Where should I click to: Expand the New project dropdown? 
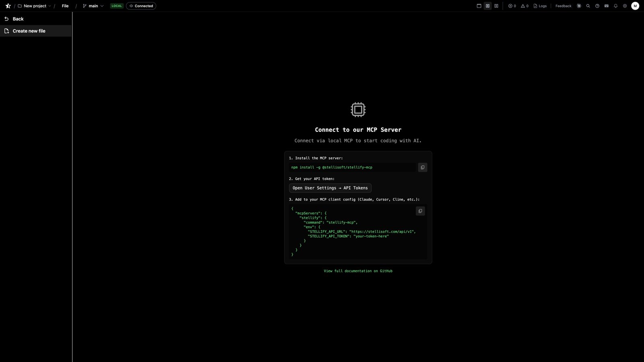(x=35, y=6)
